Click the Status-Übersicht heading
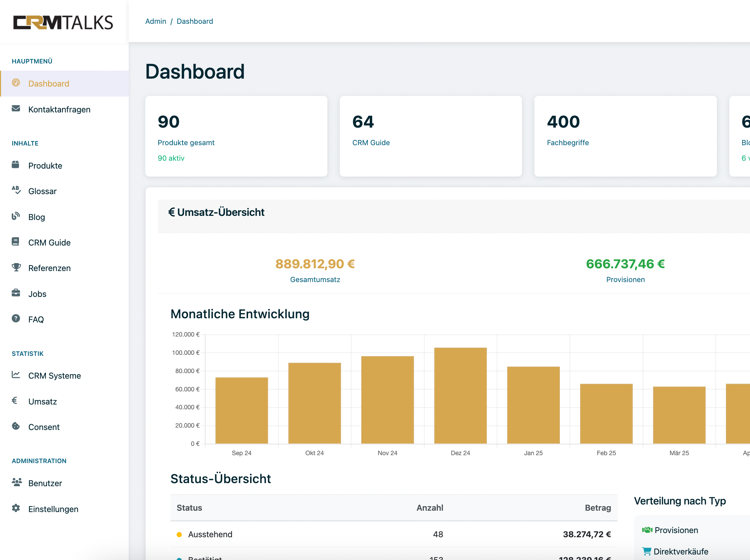Image resolution: width=750 pixels, height=560 pixels. [221, 479]
